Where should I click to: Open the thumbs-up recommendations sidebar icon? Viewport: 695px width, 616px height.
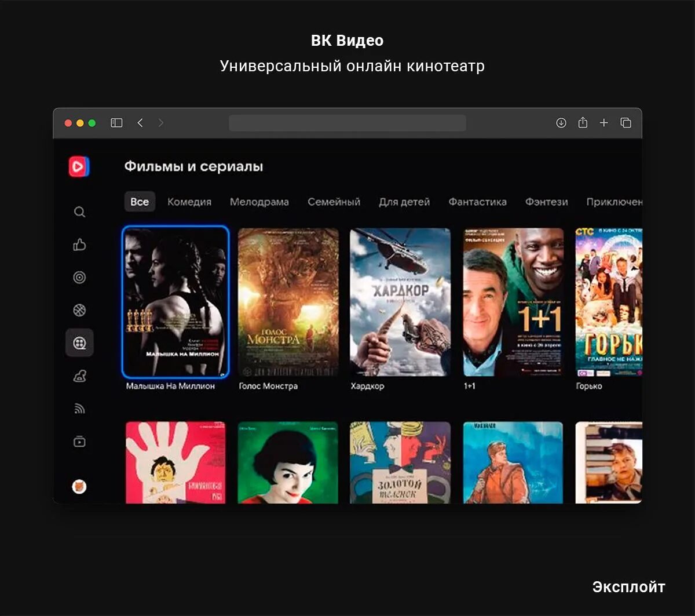coord(80,245)
